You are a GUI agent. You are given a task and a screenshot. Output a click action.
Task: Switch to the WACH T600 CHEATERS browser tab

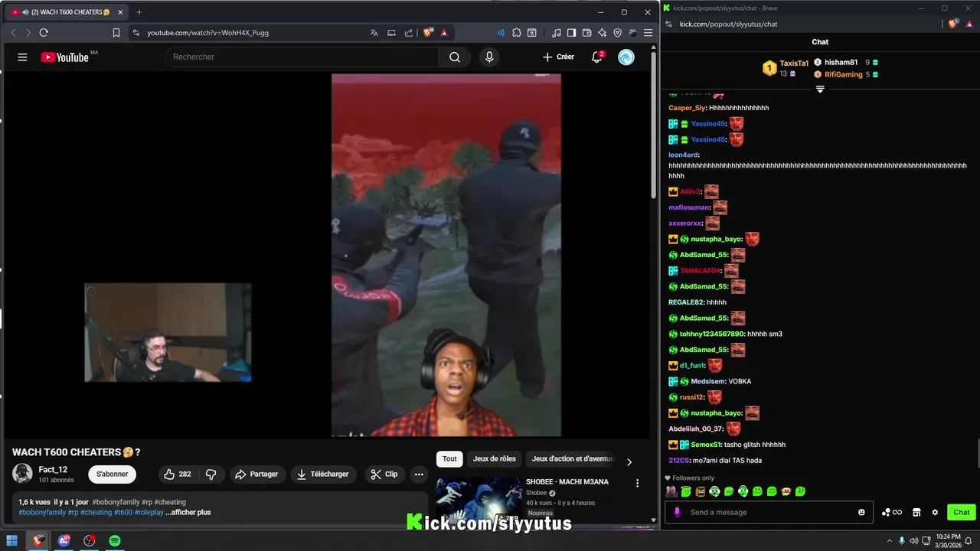coord(66,12)
